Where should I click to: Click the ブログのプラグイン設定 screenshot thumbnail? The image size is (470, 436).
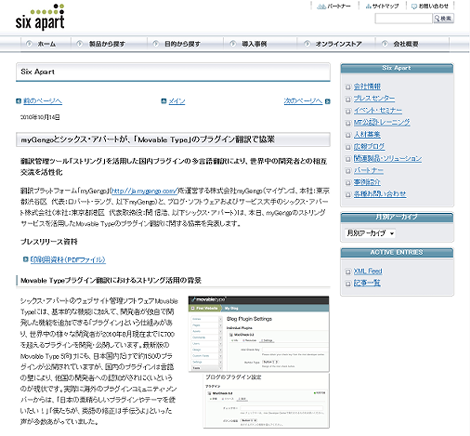[266, 400]
